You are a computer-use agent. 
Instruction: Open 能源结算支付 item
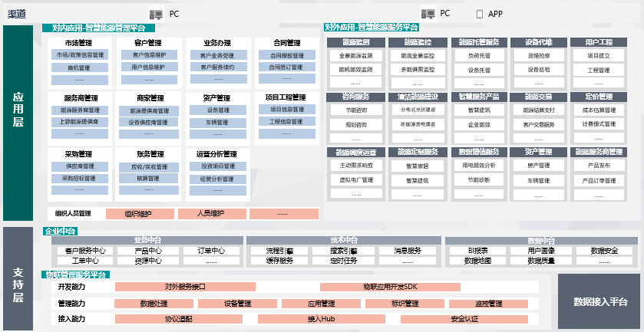tap(538, 110)
